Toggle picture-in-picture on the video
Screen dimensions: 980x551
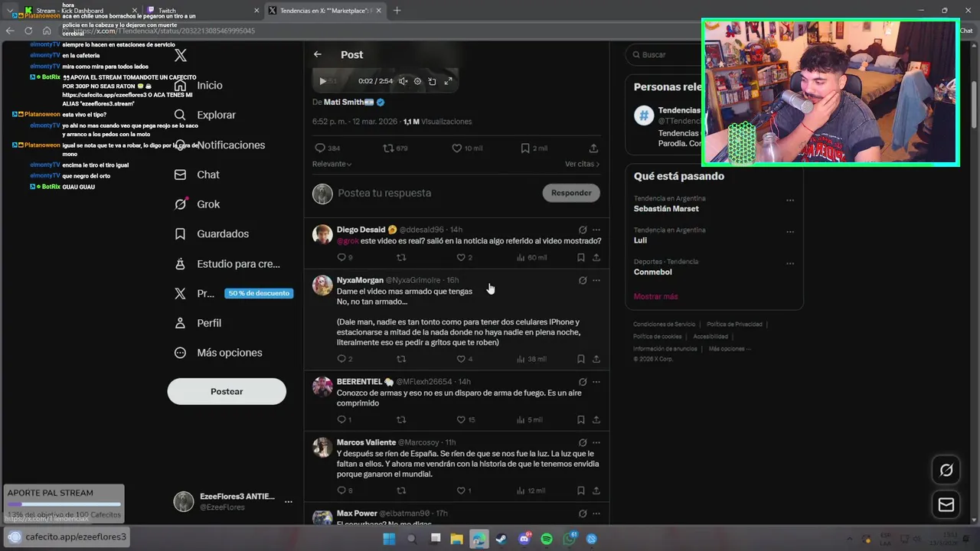(433, 81)
